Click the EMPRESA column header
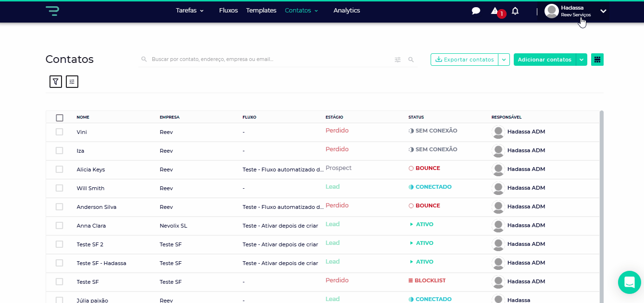Viewport: 644px width, 303px height. click(170, 117)
